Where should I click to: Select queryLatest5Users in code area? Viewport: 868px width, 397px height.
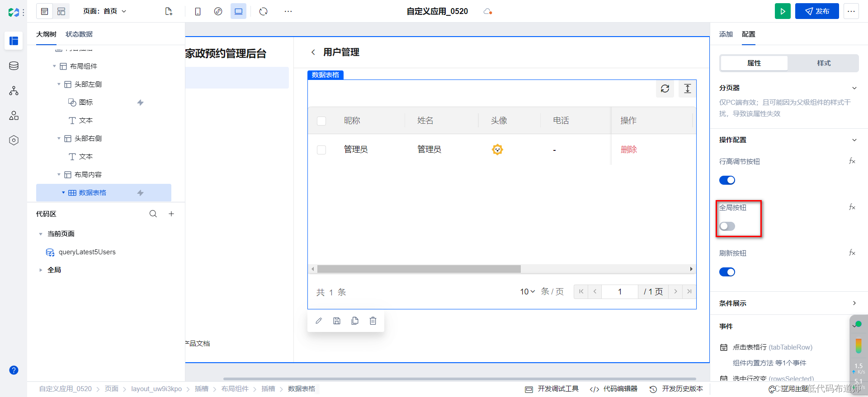87,252
